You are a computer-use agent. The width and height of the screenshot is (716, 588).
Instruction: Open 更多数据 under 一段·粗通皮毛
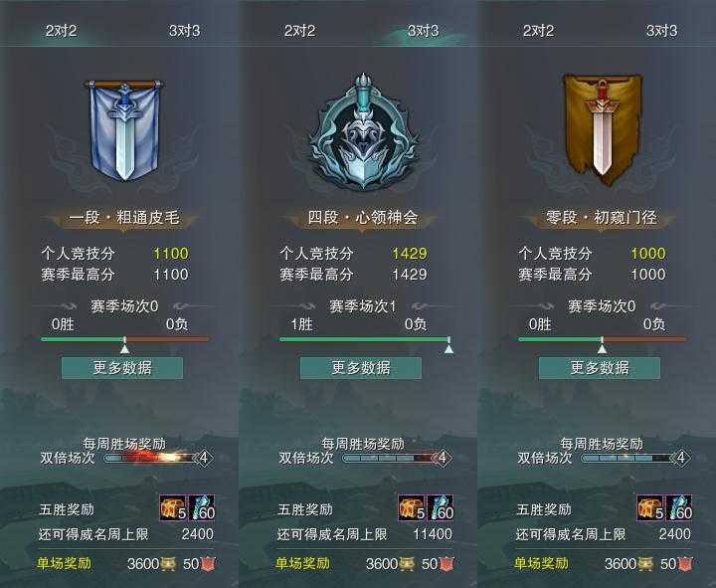pyautogui.click(x=122, y=368)
